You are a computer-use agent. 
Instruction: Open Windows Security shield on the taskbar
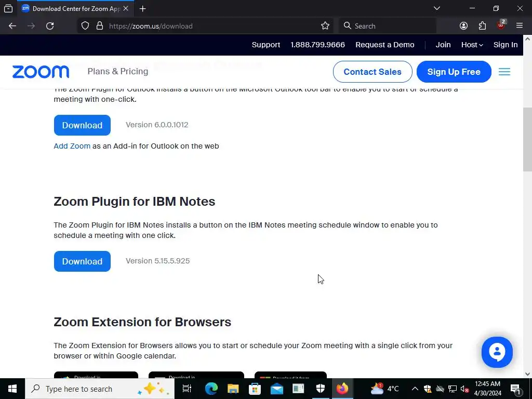[320, 389]
